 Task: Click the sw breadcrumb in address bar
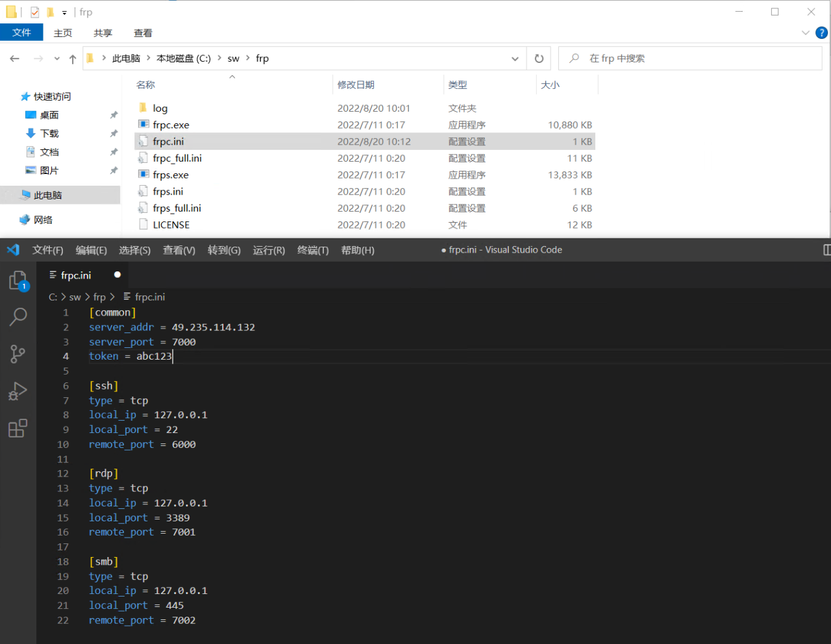point(233,58)
